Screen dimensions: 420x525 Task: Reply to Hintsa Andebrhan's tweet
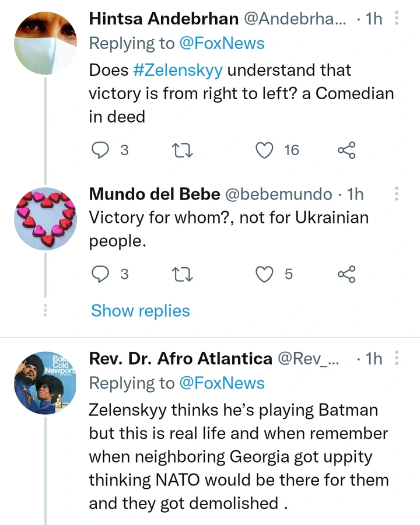pyautogui.click(x=101, y=150)
